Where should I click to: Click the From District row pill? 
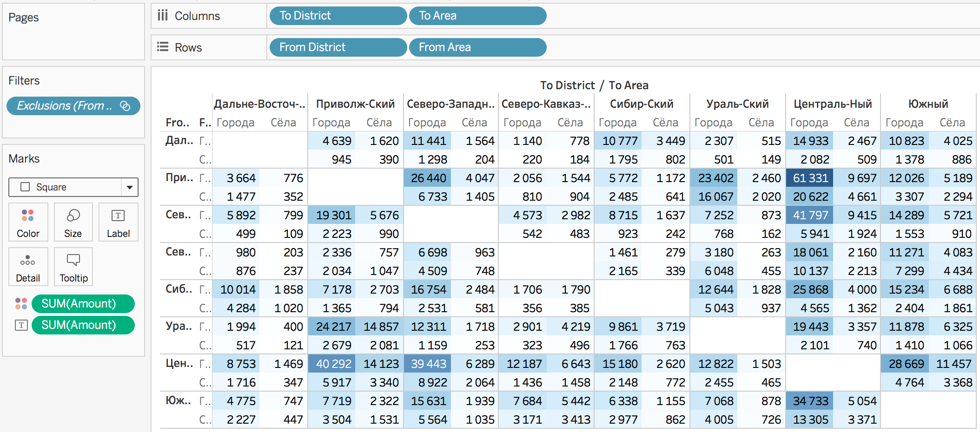point(338,47)
